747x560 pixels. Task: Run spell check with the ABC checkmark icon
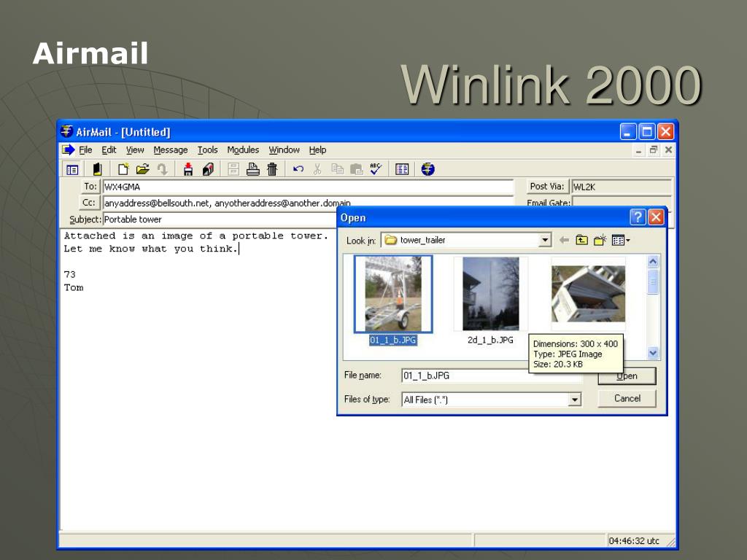tap(376, 169)
